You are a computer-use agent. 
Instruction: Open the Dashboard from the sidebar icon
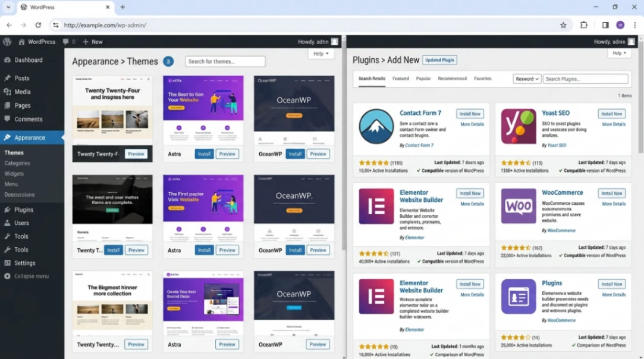point(7,60)
